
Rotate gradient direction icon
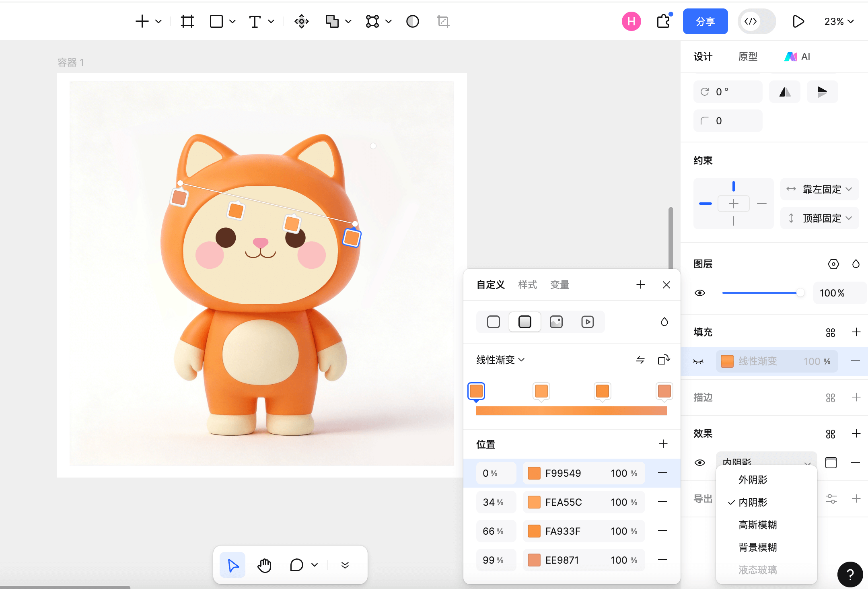664,360
